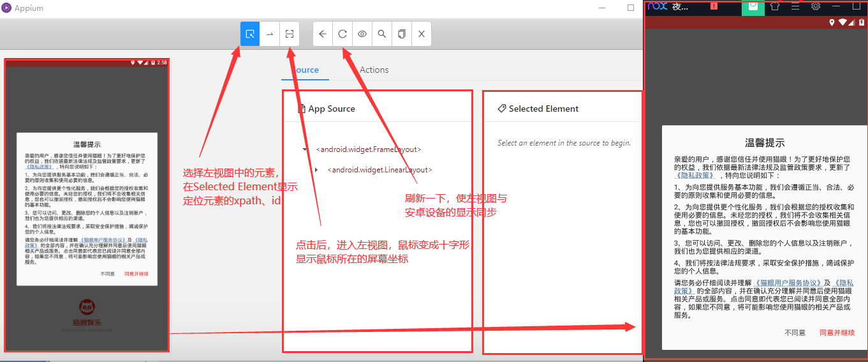Click the Back arrow toolbar button
This screenshot has height=362, width=868.
323,34
